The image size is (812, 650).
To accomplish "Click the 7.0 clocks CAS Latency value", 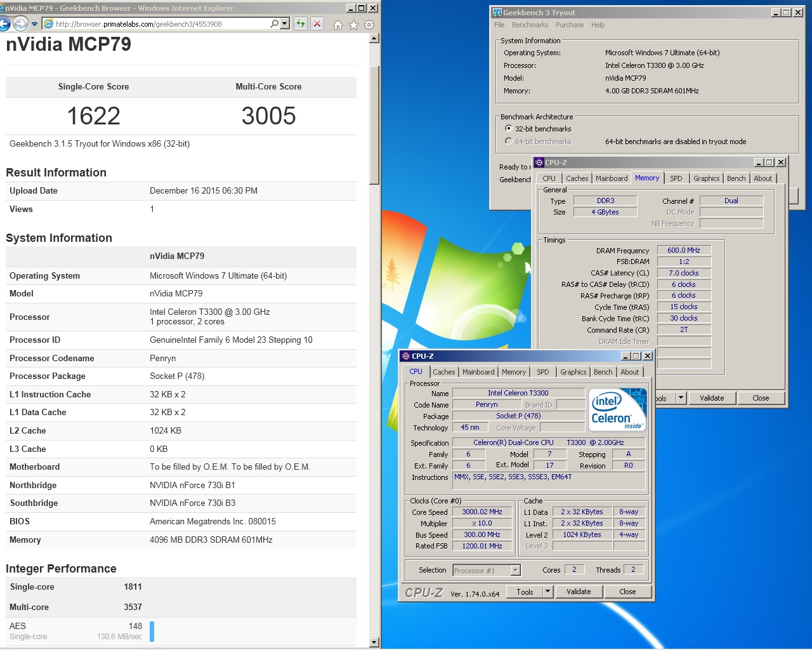I will 684,273.
